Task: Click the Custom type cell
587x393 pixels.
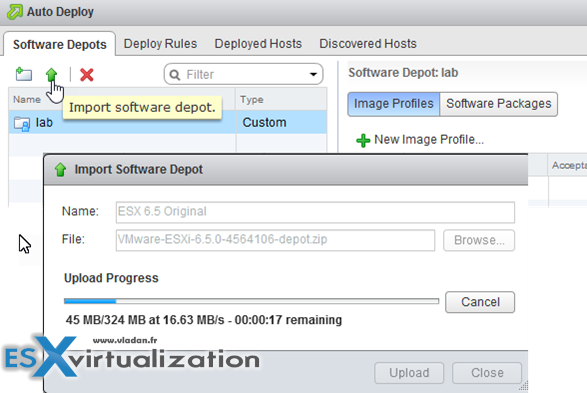Action: pyautogui.click(x=281, y=122)
